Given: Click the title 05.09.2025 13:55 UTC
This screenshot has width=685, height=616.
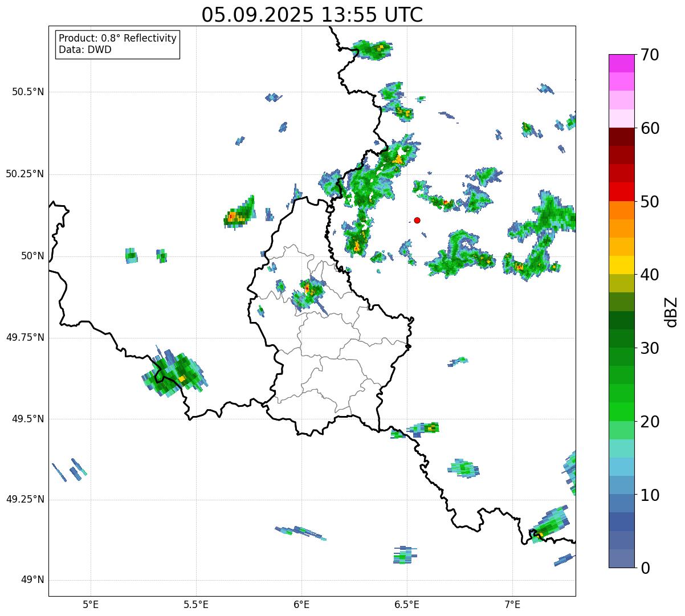Looking at the screenshot, I should click(312, 15).
